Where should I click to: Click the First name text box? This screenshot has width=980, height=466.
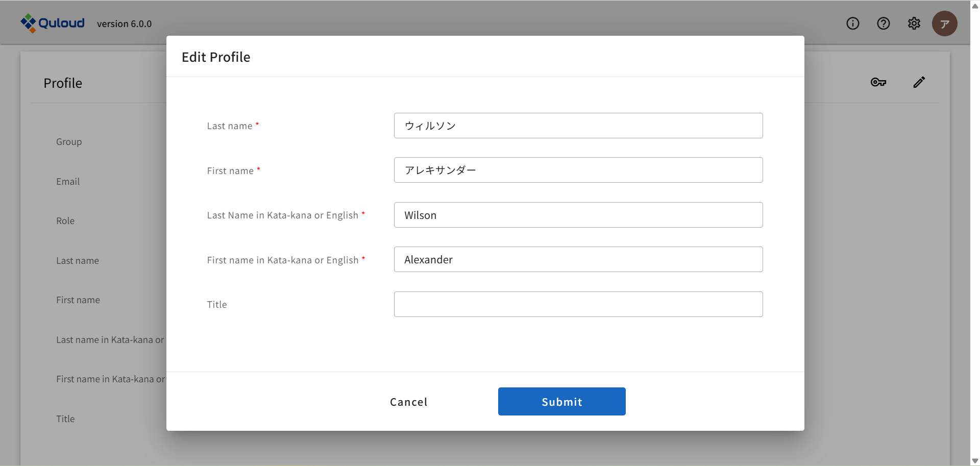click(x=578, y=170)
